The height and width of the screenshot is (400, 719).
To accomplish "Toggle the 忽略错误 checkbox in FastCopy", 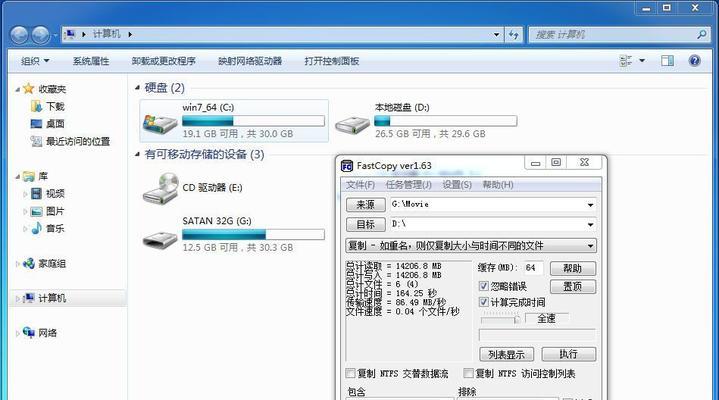I will coord(483,286).
